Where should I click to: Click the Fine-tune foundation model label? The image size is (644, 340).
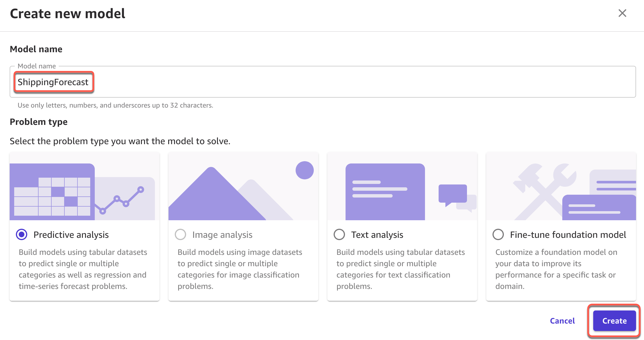point(568,235)
